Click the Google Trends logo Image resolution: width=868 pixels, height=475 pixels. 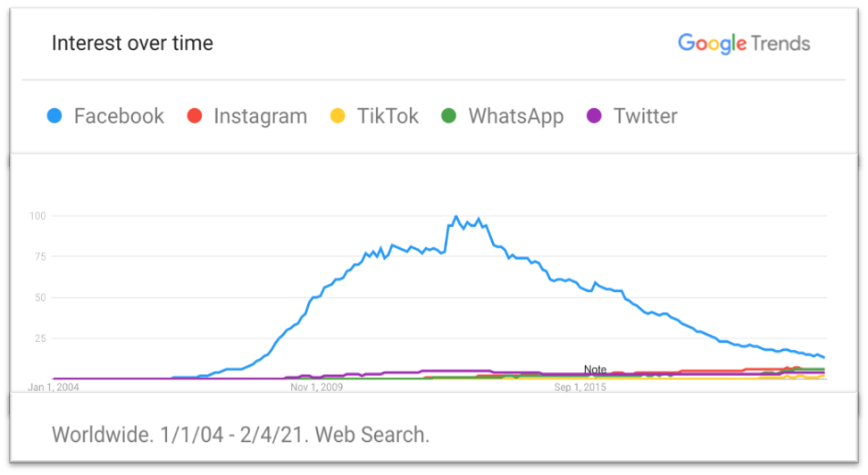coord(744,42)
